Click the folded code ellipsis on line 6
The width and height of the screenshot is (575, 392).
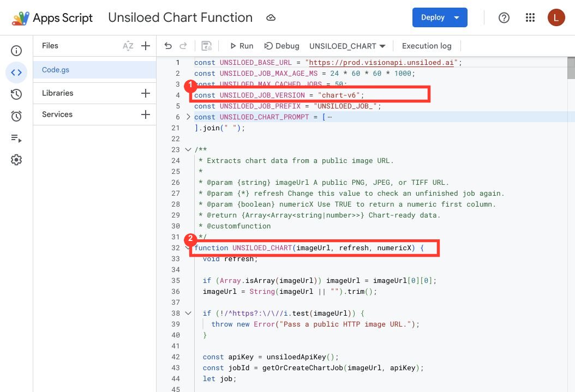(330, 117)
